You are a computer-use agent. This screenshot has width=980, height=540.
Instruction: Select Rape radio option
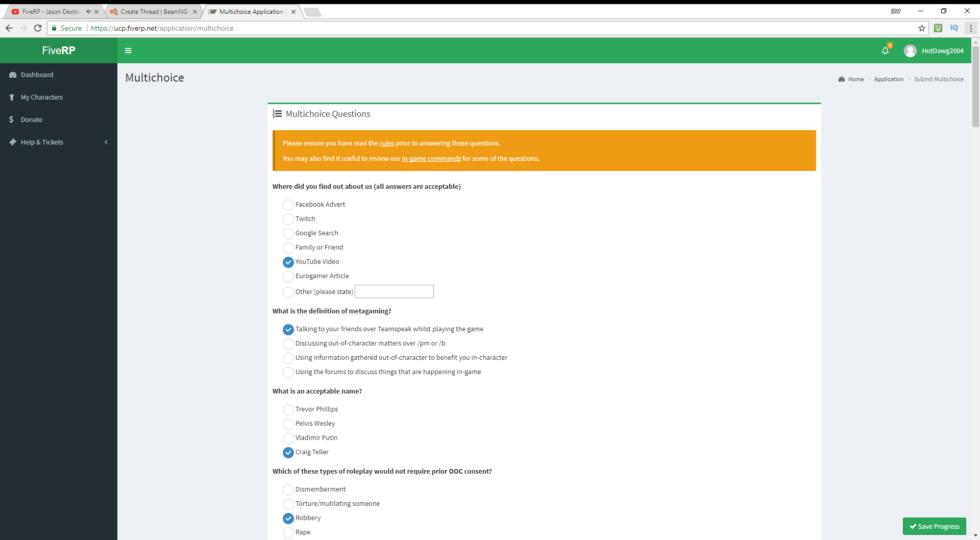pos(288,533)
